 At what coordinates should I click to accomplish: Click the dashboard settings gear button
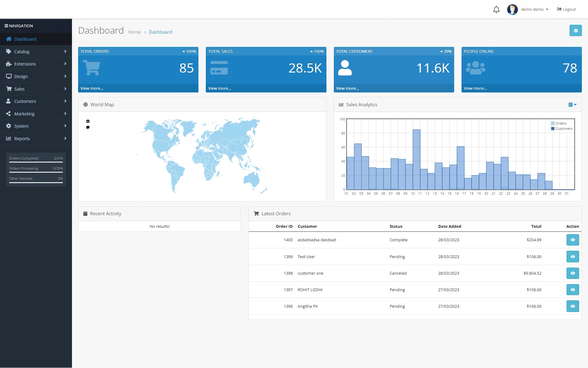click(575, 31)
